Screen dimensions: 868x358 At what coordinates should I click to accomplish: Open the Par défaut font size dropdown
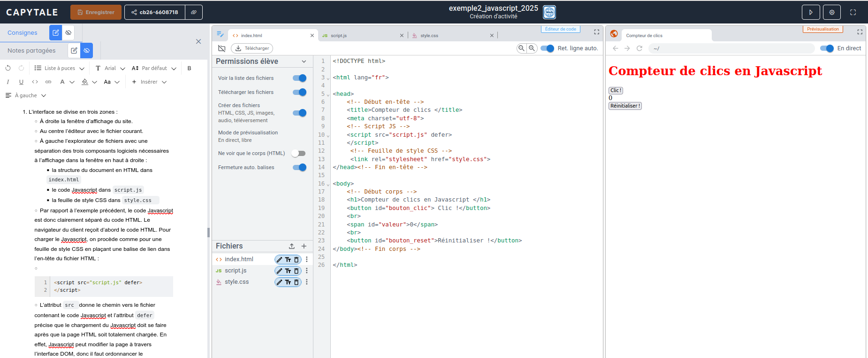[154, 68]
